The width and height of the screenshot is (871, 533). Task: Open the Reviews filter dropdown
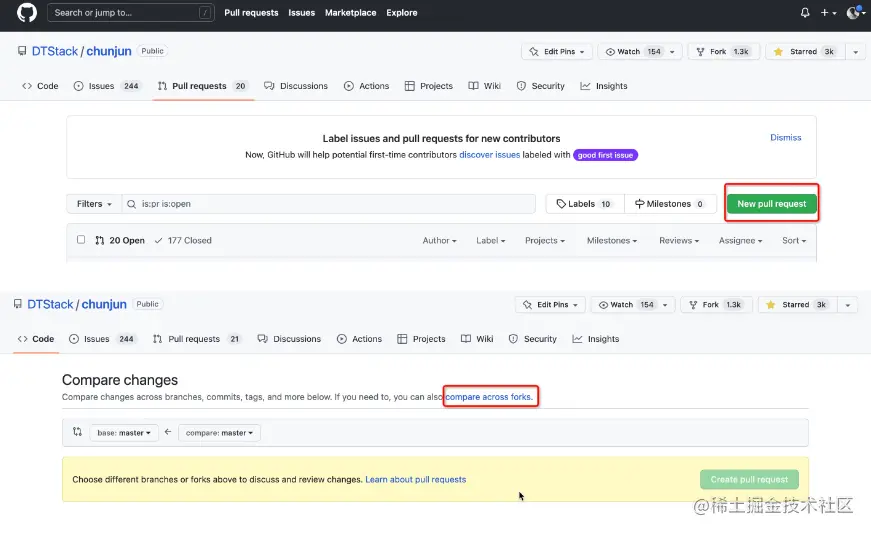pyautogui.click(x=679, y=240)
